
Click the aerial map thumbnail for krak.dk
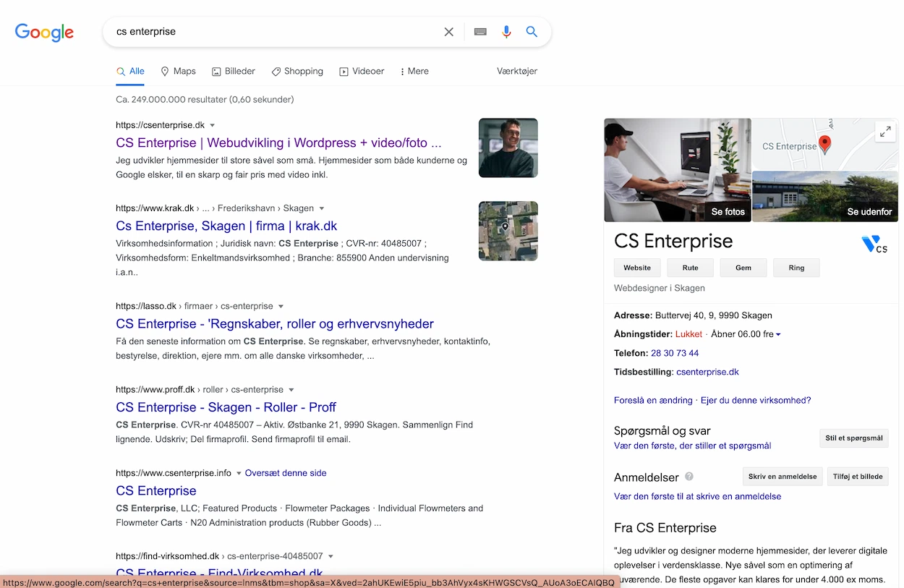tap(508, 231)
